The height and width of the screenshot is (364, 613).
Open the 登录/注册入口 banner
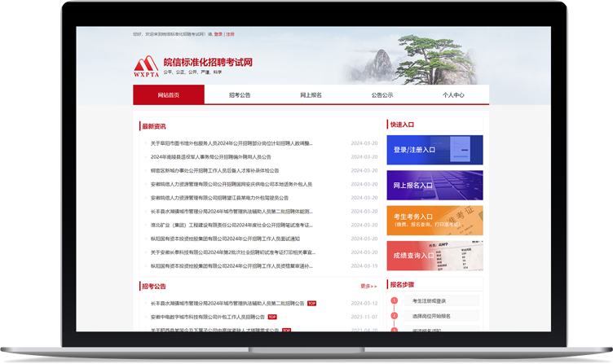(434, 150)
